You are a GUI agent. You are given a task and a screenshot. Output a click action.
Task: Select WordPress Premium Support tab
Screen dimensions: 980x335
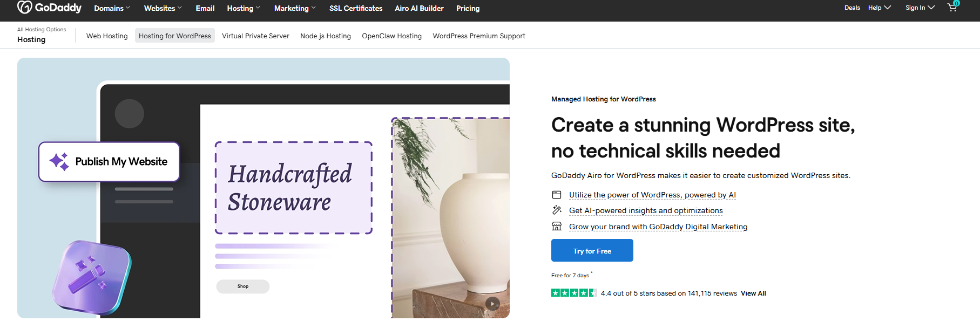pos(479,36)
